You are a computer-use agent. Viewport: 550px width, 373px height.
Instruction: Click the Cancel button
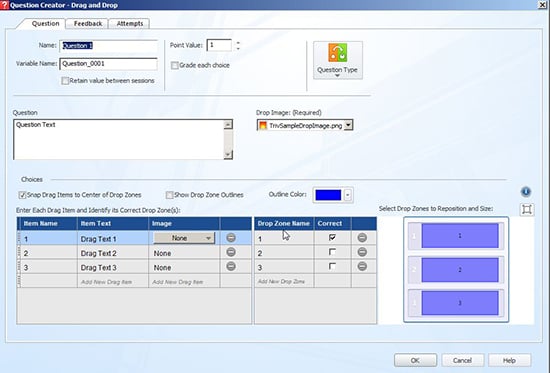click(x=462, y=360)
